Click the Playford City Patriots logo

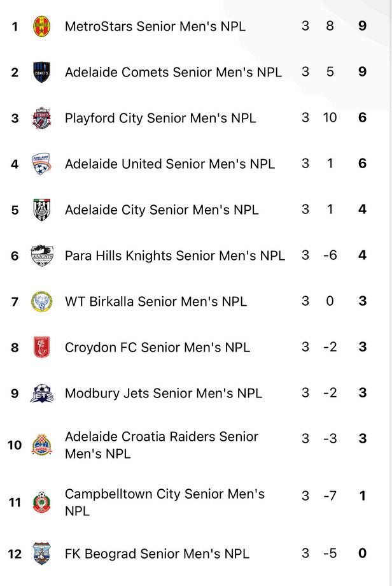click(x=41, y=118)
